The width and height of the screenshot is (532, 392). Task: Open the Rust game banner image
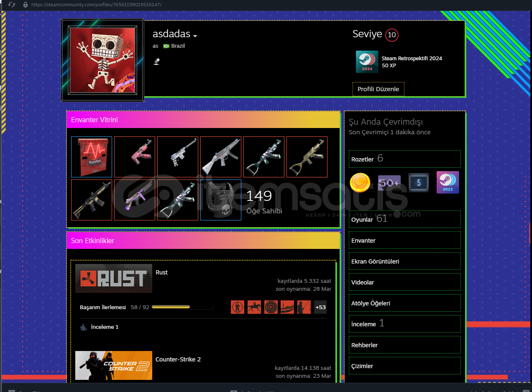(x=114, y=278)
